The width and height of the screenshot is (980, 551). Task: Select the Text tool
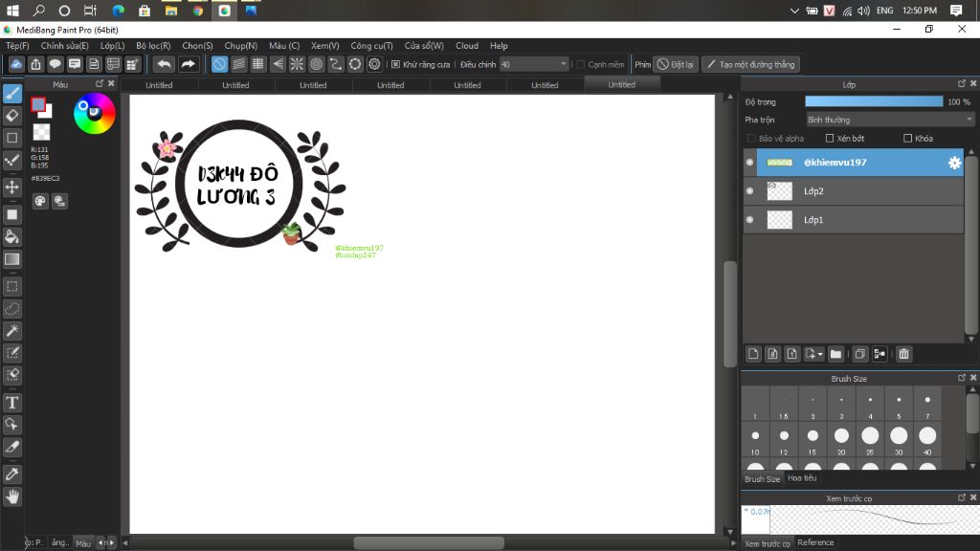coord(12,403)
